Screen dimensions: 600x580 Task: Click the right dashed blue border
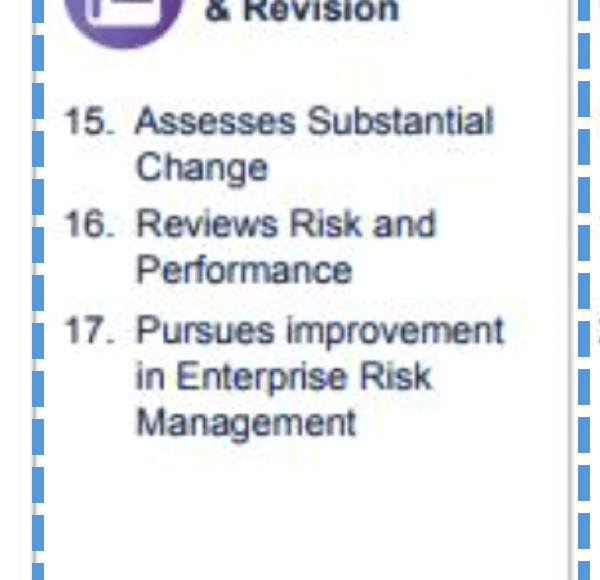[x=585, y=300]
